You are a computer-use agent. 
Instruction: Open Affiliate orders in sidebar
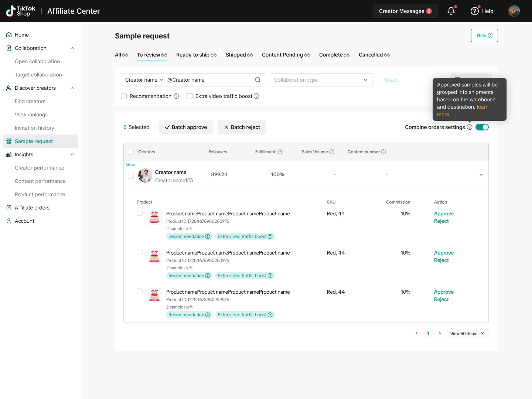(32, 208)
